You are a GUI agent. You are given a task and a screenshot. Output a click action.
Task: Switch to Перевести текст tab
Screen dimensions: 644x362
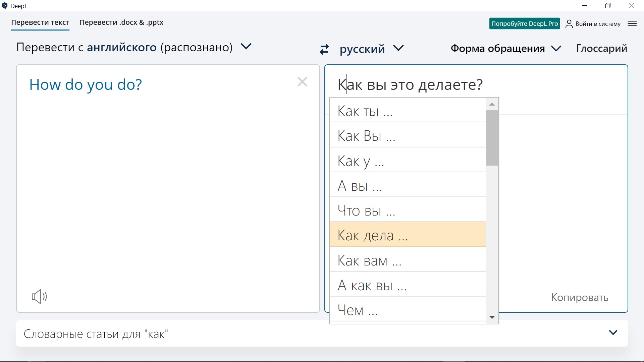tap(40, 22)
